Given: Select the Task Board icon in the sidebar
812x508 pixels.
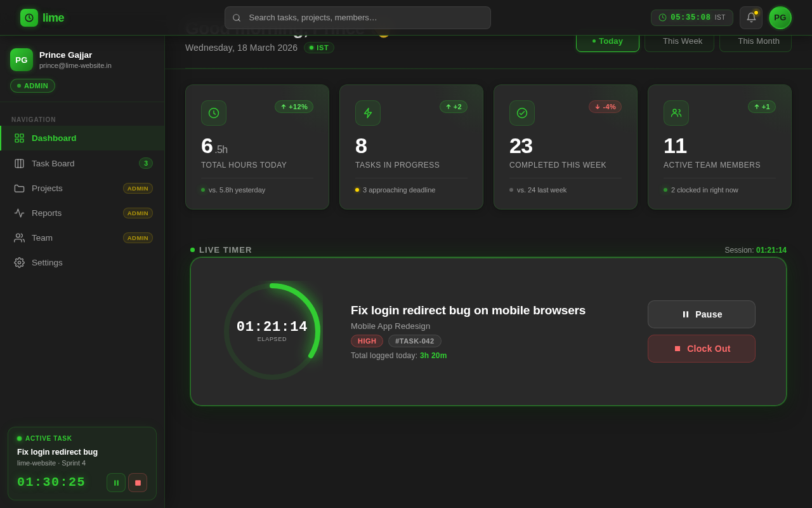Looking at the screenshot, I should click(19, 163).
